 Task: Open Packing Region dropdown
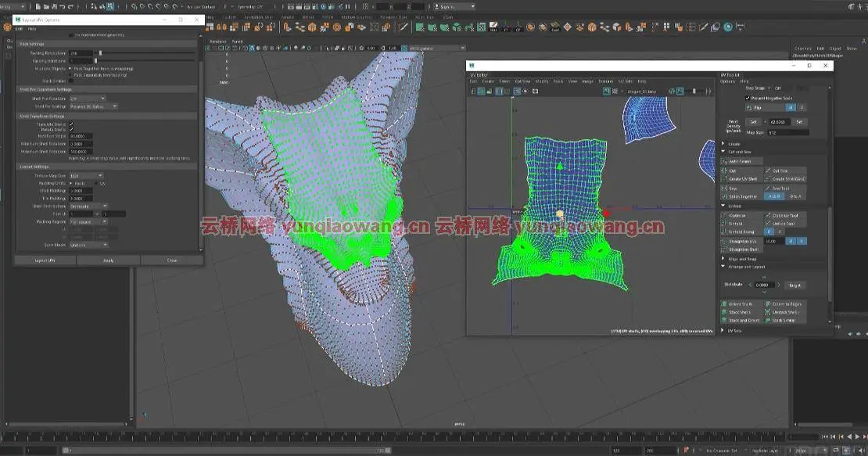click(88, 221)
